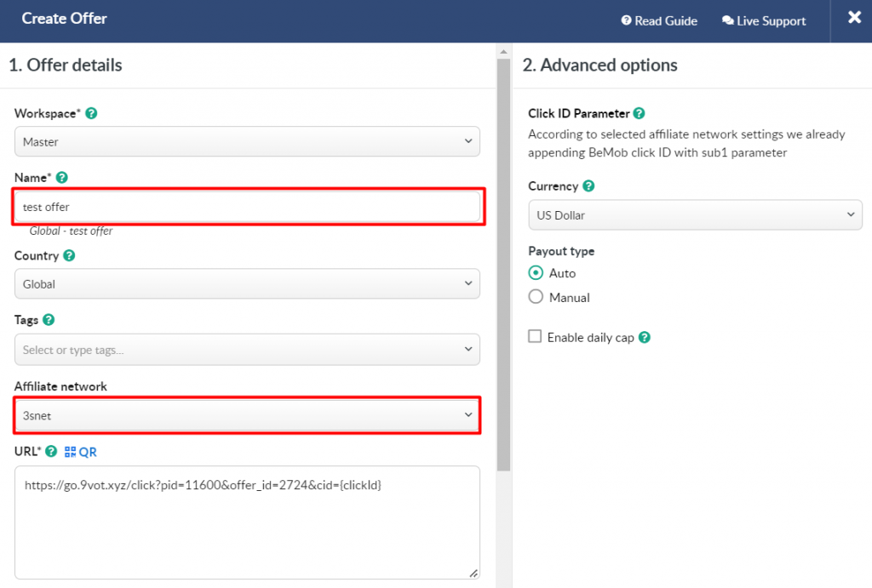The height and width of the screenshot is (588, 872).
Task: Click the URL text area resize handle
Action: (x=473, y=573)
